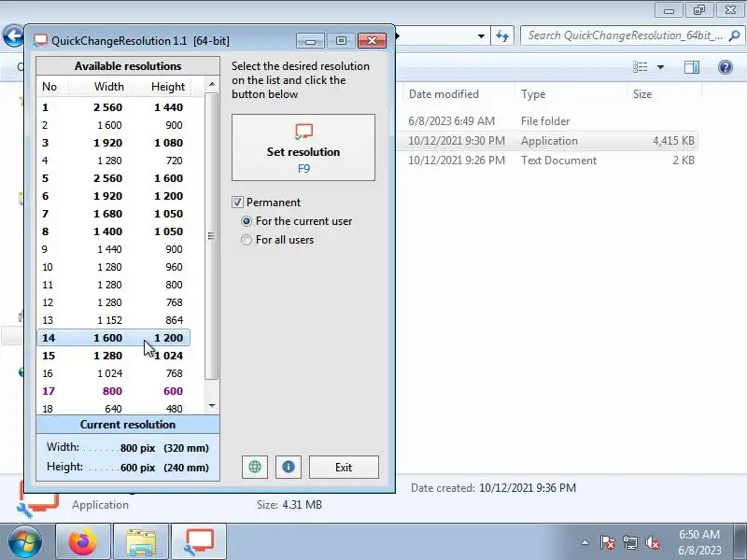Open the info about icon button
The image size is (747, 560).
click(x=289, y=467)
